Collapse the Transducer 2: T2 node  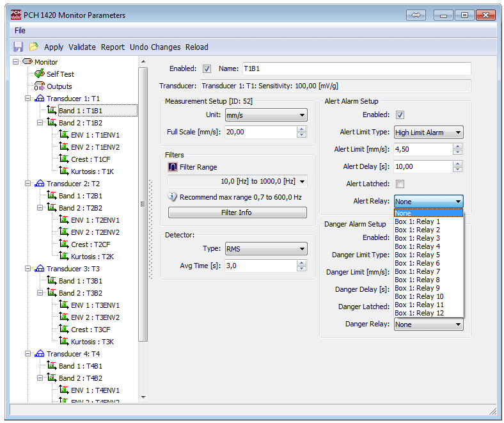(x=28, y=184)
